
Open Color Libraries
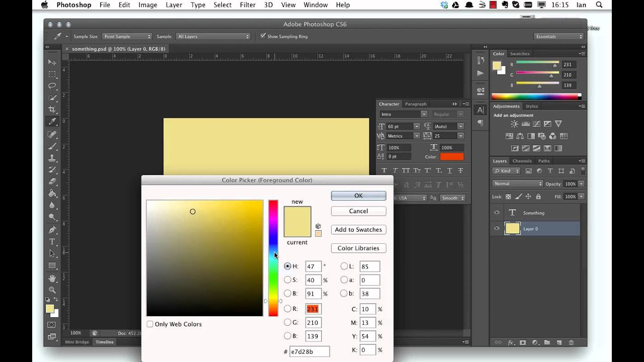359,248
